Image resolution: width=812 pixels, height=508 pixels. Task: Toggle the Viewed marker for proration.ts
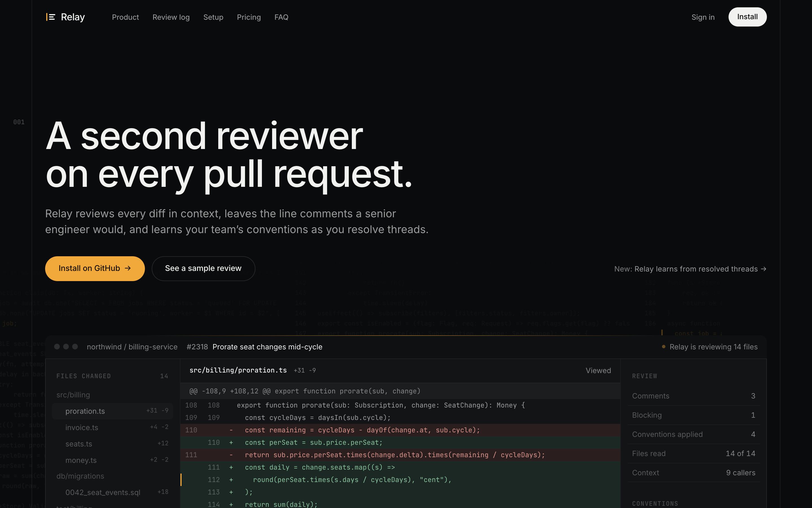coord(598,371)
